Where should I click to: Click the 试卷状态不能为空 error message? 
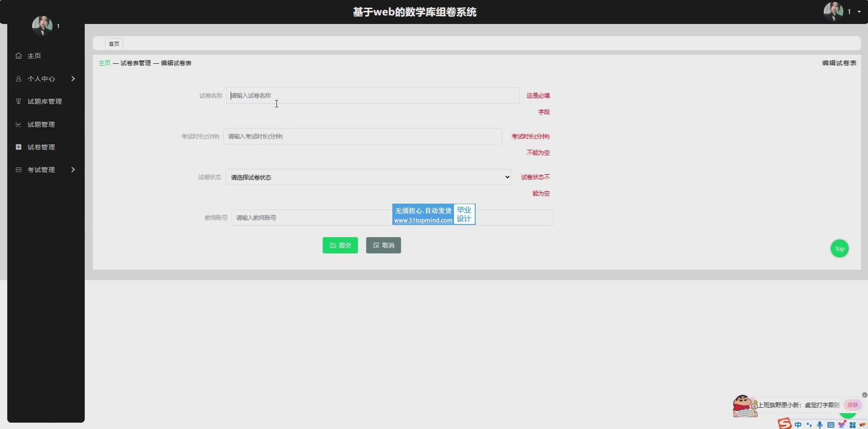point(535,185)
